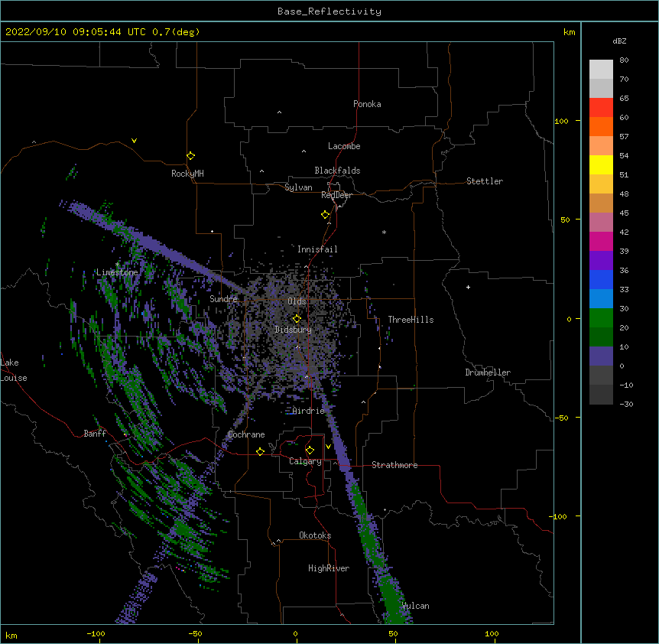Select the orange 60 dBZ color swatch

601,126
